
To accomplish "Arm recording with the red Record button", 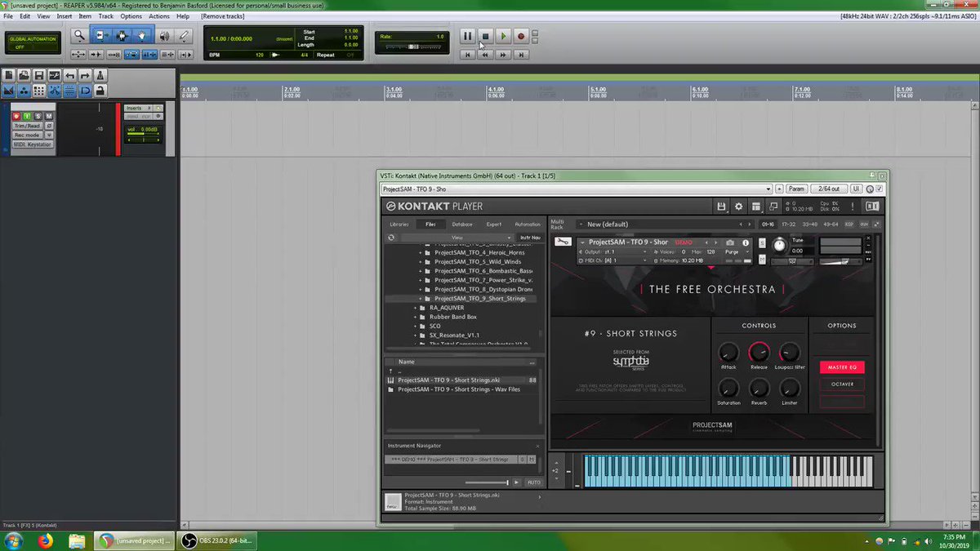I will pyautogui.click(x=521, y=36).
